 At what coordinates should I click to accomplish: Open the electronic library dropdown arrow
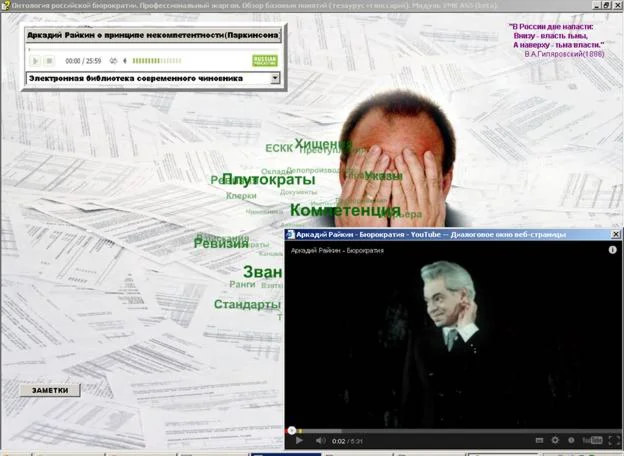pos(275,78)
